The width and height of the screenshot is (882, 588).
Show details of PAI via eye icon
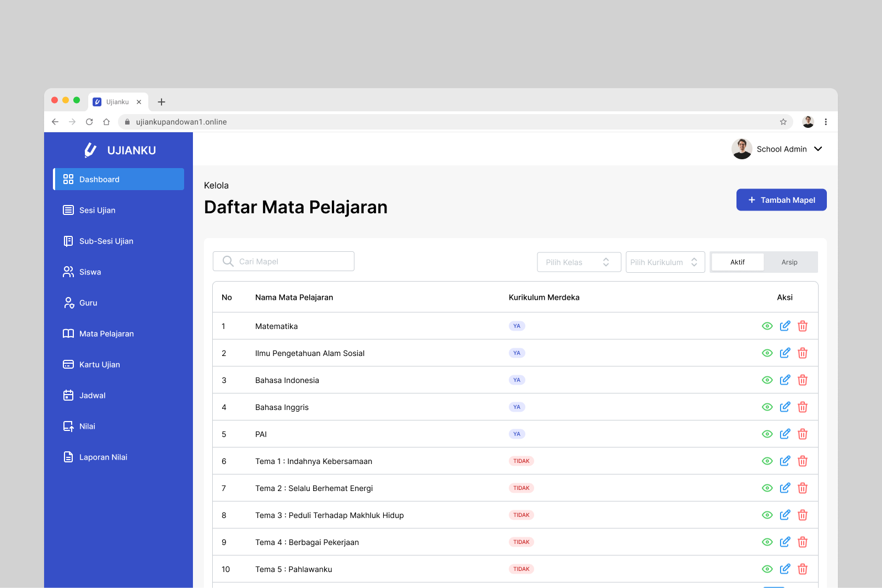767,434
